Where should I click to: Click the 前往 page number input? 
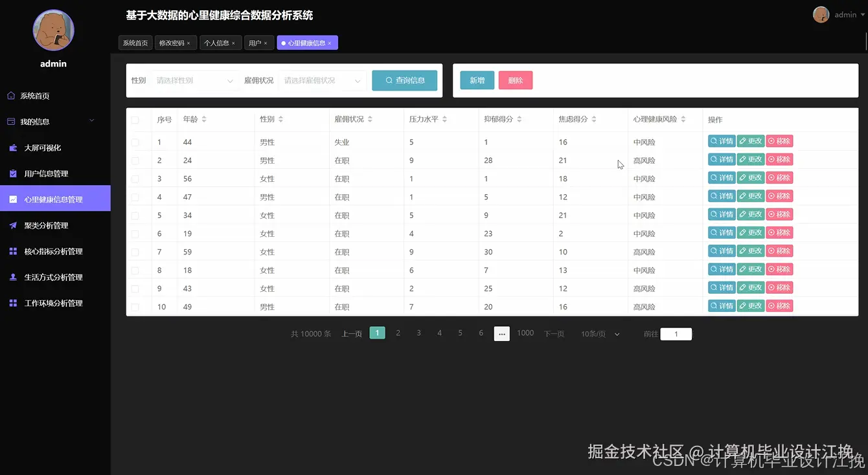[676, 334]
